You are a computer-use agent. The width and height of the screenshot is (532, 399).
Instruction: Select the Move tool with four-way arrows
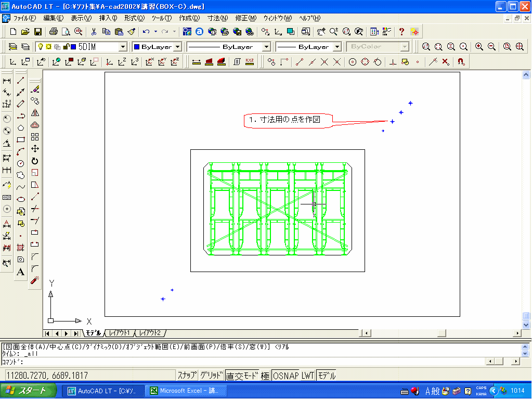click(x=35, y=149)
